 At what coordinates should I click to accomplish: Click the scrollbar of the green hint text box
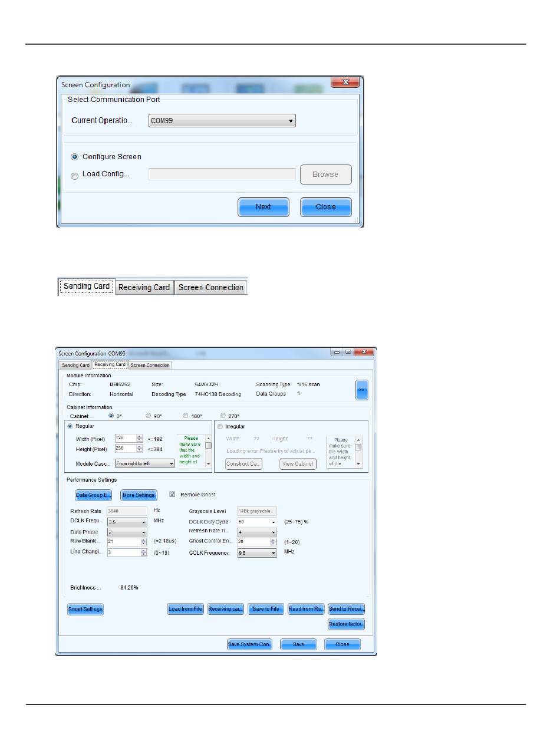pyautogui.click(x=208, y=451)
